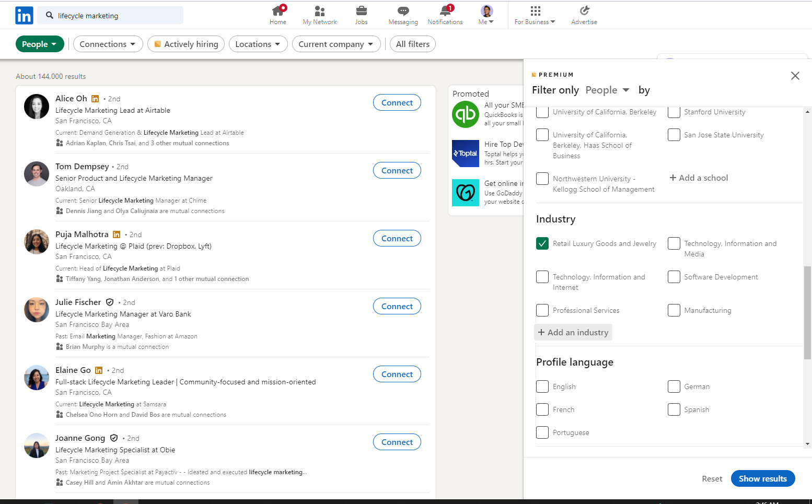Check University of California, Berkeley school
Image resolution: width=812 pixels, height=504 pixels.
tap(542, 112)
